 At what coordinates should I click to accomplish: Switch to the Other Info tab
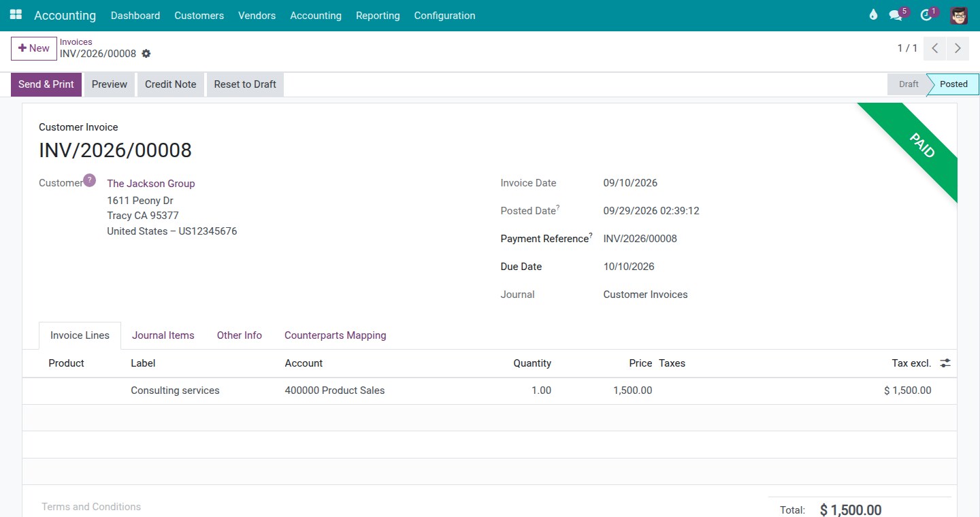coord(240,335)
